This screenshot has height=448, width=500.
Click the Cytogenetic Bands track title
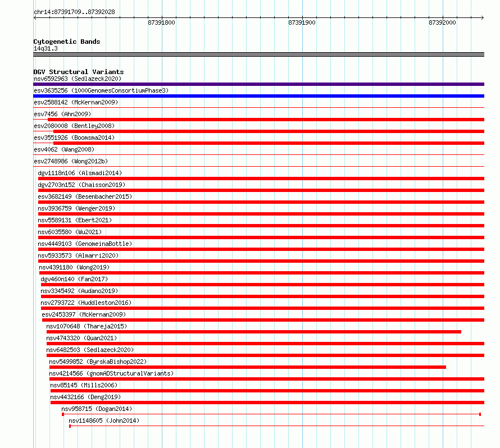click(67, 42)
